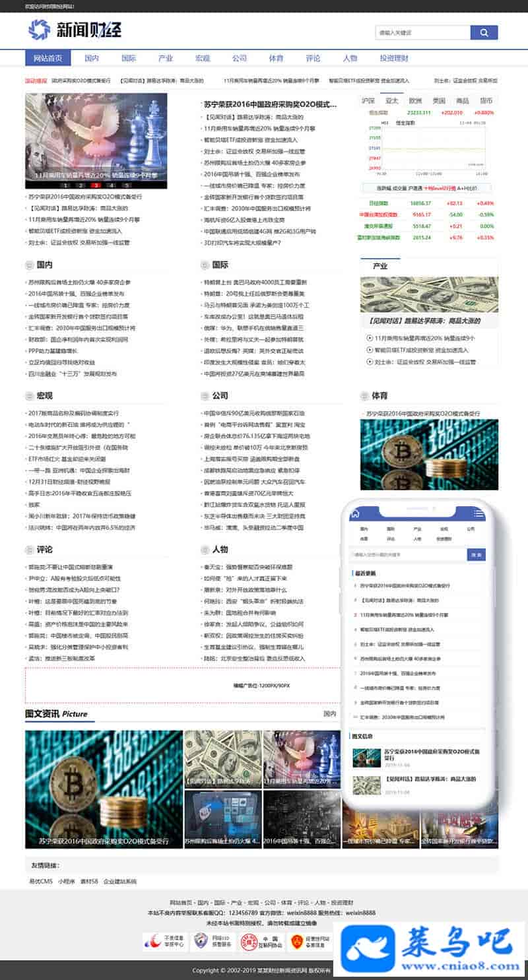Image resolution: width=528 pixels, height=980 pixels.
Task: Switch to 货币 tab in market widget
Action: click(x=486, y=101)
